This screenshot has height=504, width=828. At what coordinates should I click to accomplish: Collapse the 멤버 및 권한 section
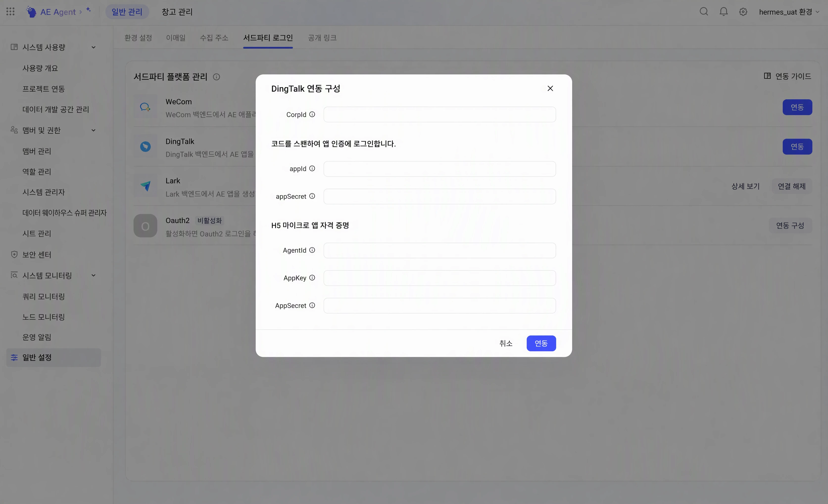94,130
